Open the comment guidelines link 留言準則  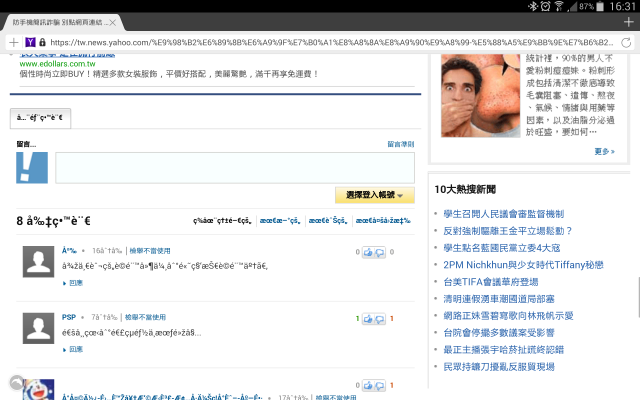point(401,144)
